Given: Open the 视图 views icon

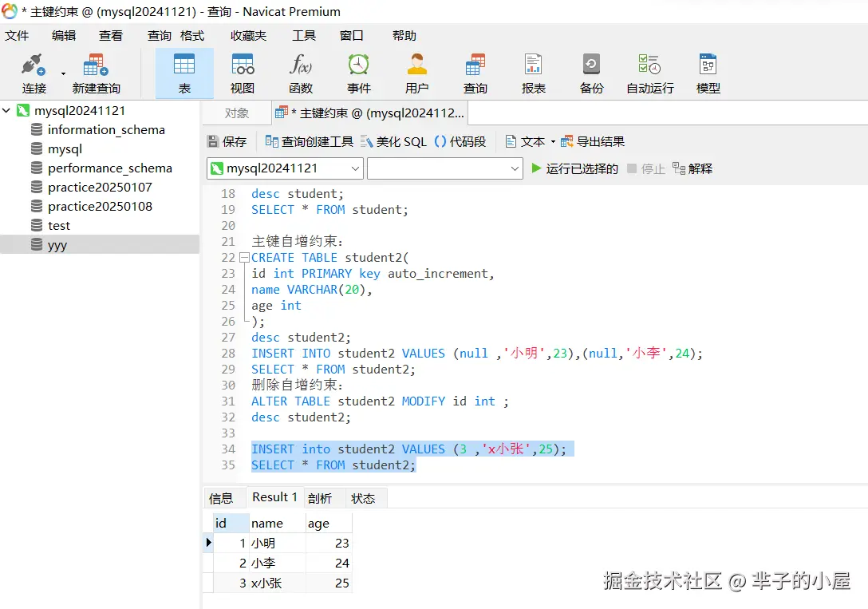Looking at the screenshot, I should coord(243,73).
